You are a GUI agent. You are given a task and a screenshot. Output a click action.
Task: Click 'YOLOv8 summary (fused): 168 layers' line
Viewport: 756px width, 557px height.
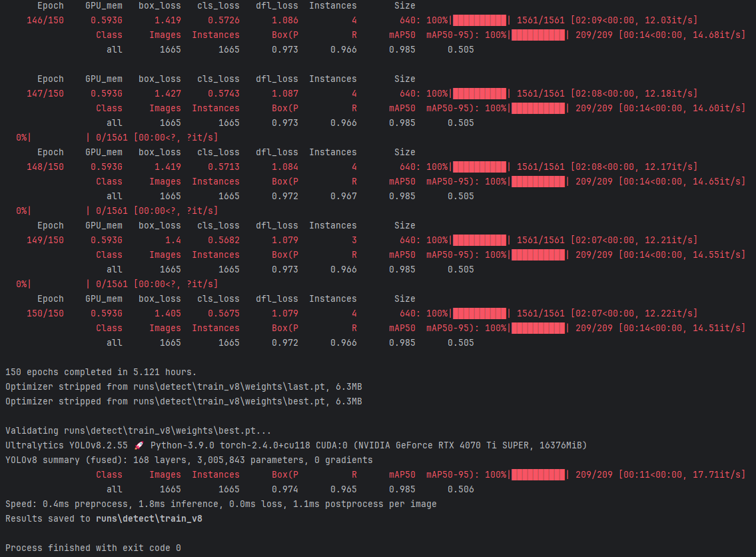(x=189, y=460)
